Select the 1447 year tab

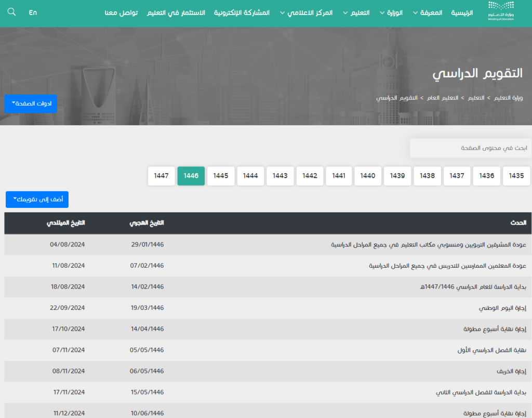click(x=162, y=176)
